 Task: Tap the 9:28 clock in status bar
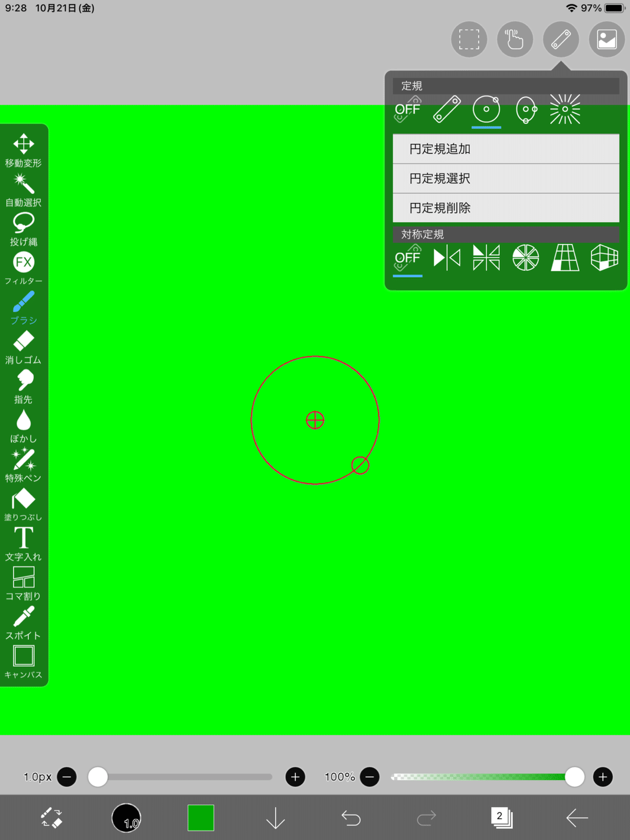point(16,8)
